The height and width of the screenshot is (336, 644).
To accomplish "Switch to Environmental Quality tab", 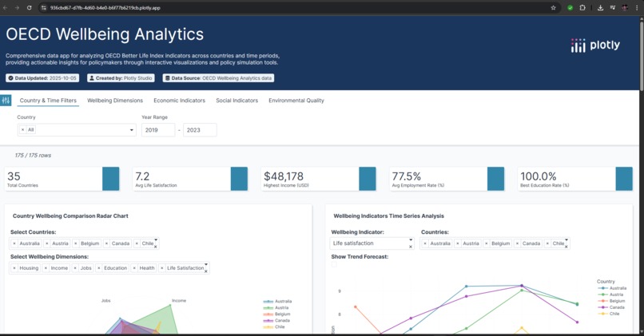I will pos(296,101).
